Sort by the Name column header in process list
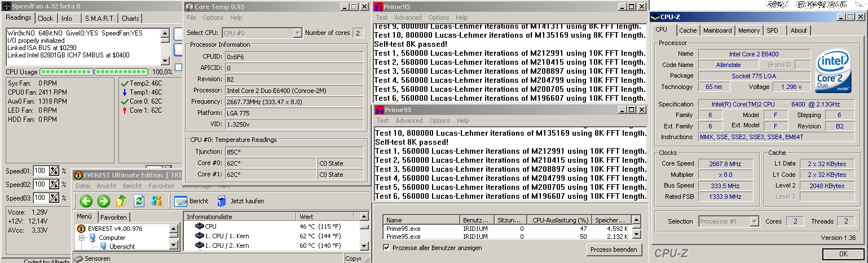The width and height of the screenshot is (868, 263). (422, 220)
